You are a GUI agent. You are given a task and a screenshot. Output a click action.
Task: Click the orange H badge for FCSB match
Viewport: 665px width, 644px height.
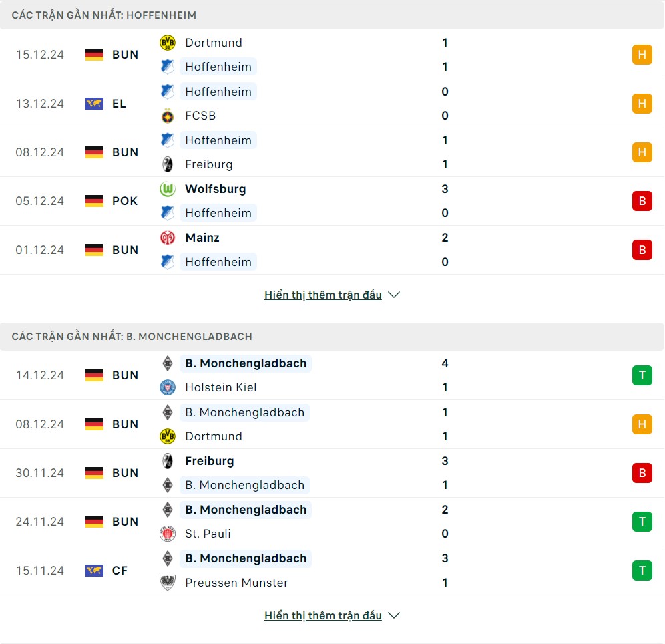click(x=642, y=104)
